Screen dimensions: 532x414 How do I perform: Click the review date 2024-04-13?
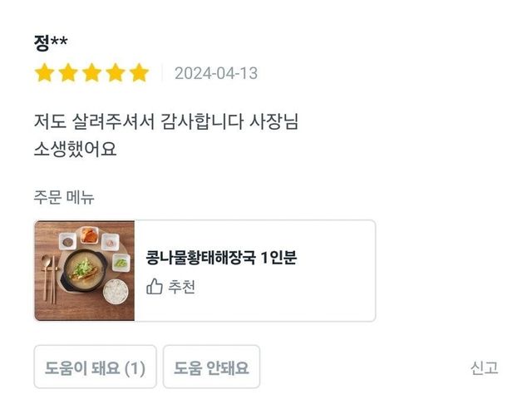[x=216, y=73]
